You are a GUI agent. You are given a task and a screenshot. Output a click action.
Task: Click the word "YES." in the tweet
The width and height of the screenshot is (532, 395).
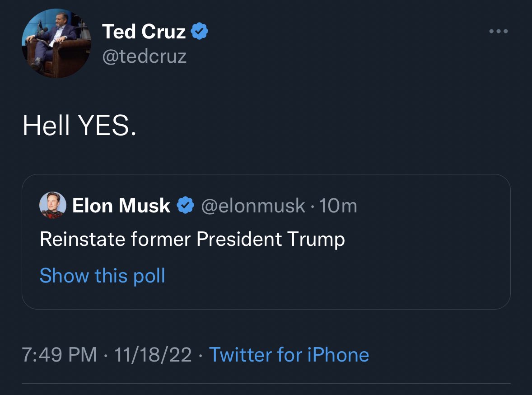(107, 125)
